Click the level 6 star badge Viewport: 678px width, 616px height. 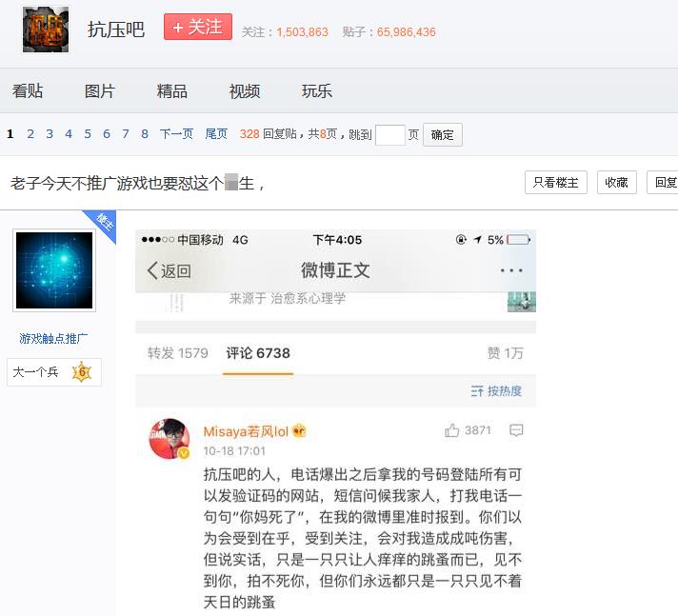[82, 371]
